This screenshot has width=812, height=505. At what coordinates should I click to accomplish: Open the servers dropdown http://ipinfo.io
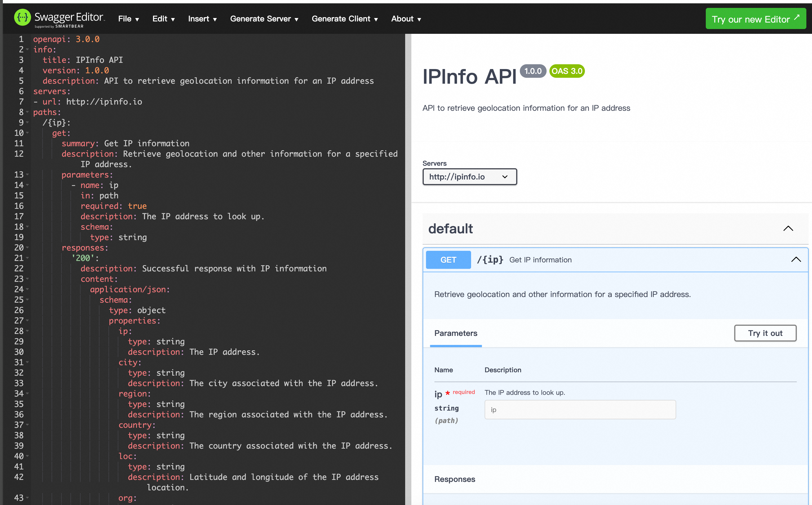tap(469, 177)
